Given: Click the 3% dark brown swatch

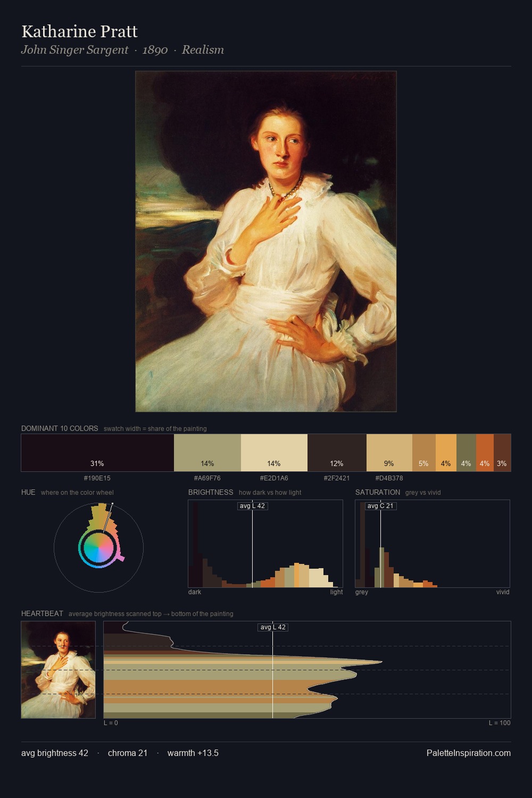Looking at the screenshot, I should click(x=502, y=453).
